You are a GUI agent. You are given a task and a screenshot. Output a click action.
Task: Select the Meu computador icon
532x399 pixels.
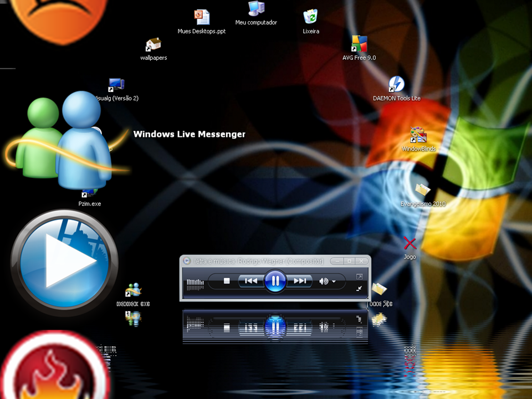coord(256,9)
